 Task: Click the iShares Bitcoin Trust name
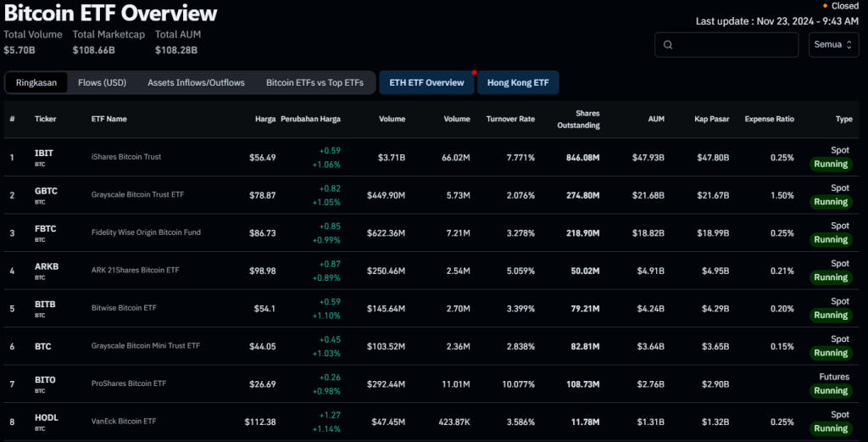tap(126, 157)
